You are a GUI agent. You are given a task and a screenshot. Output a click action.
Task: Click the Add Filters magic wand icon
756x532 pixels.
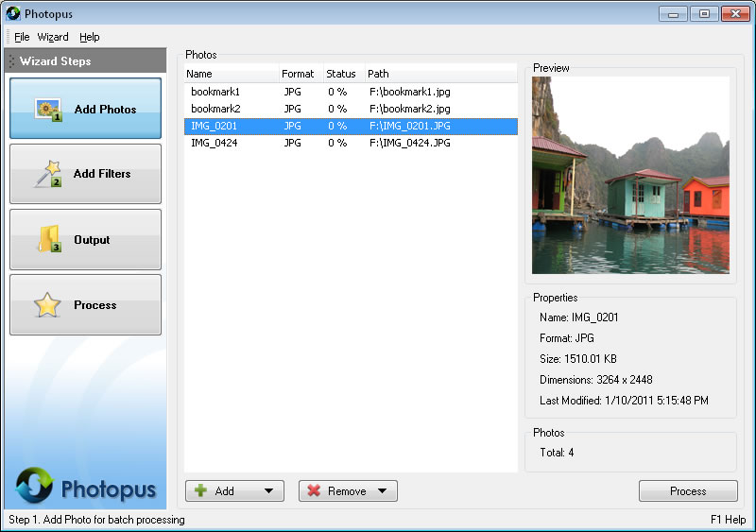[x=48, y=174]
